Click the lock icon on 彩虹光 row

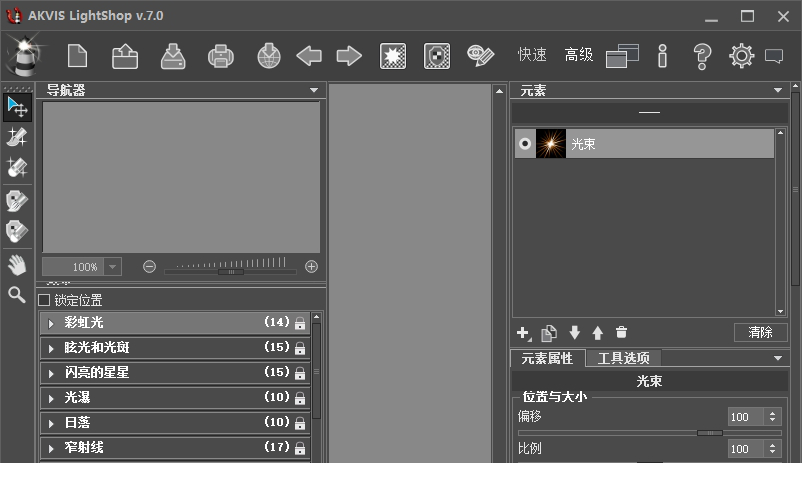tap(300, 323)
